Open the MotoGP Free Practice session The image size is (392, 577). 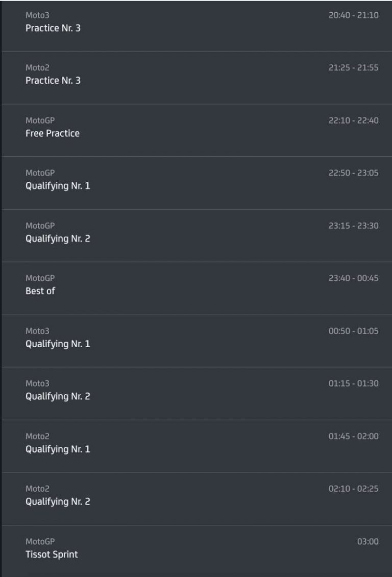click(197, 130)
